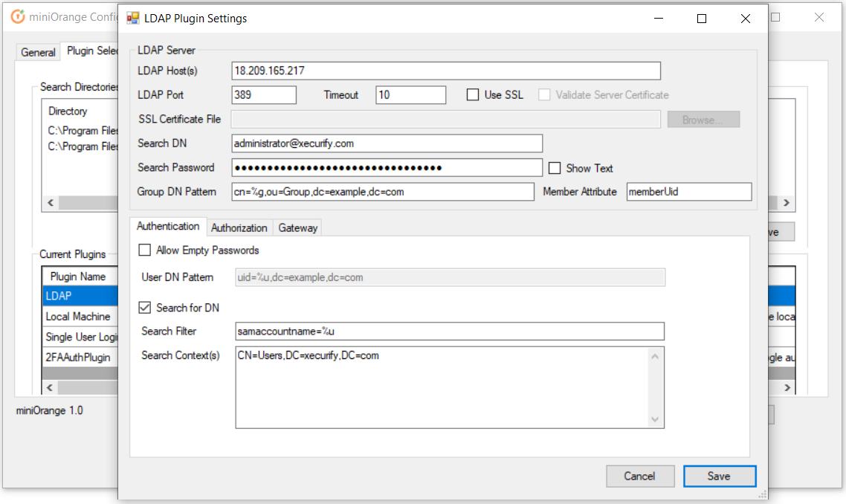Enable Show Text for search password

coord(555,168)
